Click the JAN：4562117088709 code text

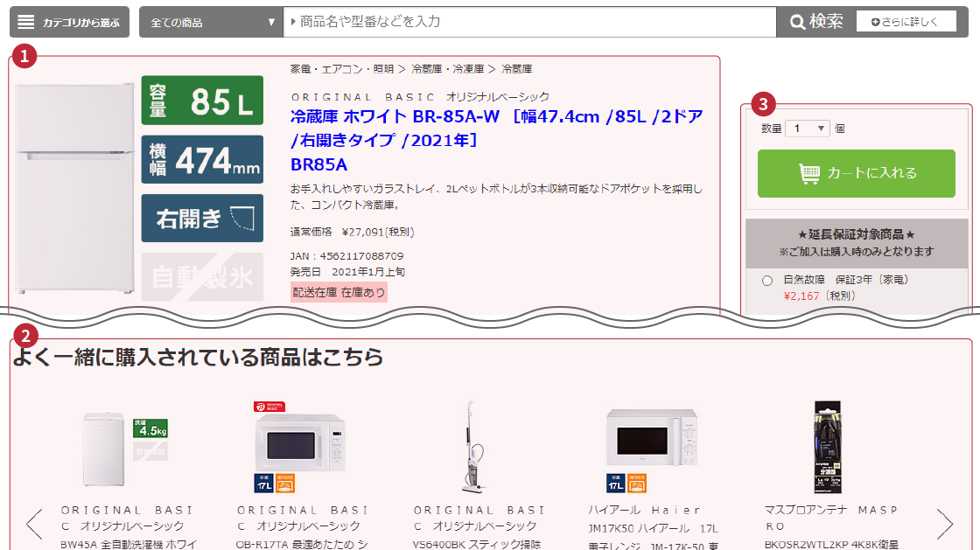pyautogui.click(x=346, y=256)
